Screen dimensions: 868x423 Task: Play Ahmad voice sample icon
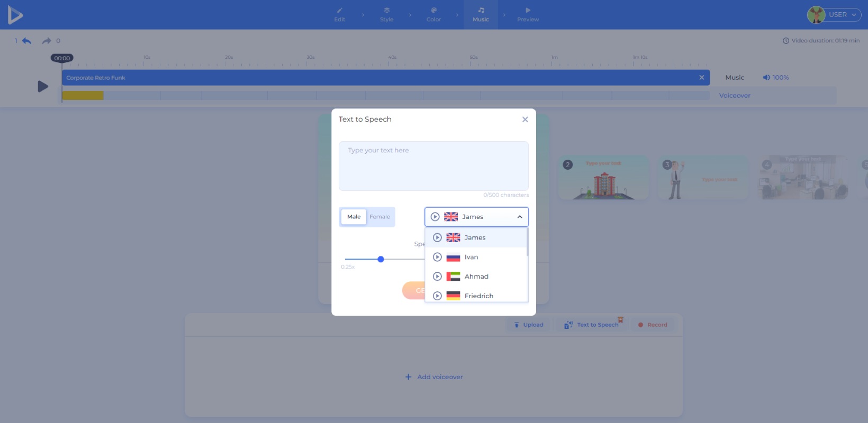(437, 277)
